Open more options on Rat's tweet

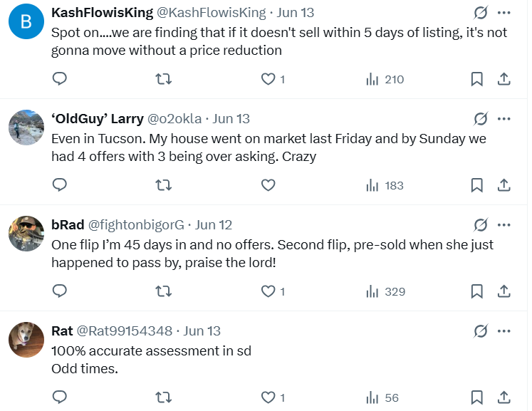[504, 331]
